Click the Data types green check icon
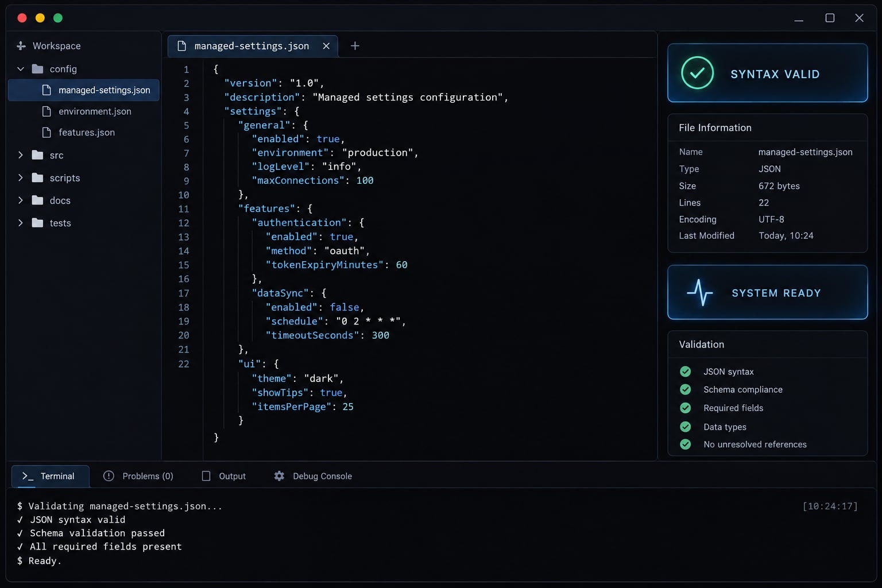882x588 pixels. (686, 427)
